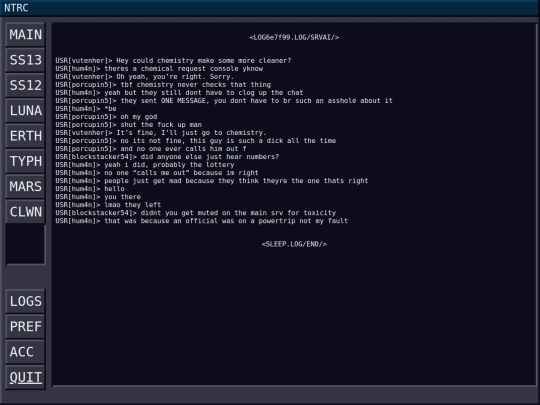Viewport: 540px width, 405px height.
Task: Open the MAIN channel
Action: 25,35
